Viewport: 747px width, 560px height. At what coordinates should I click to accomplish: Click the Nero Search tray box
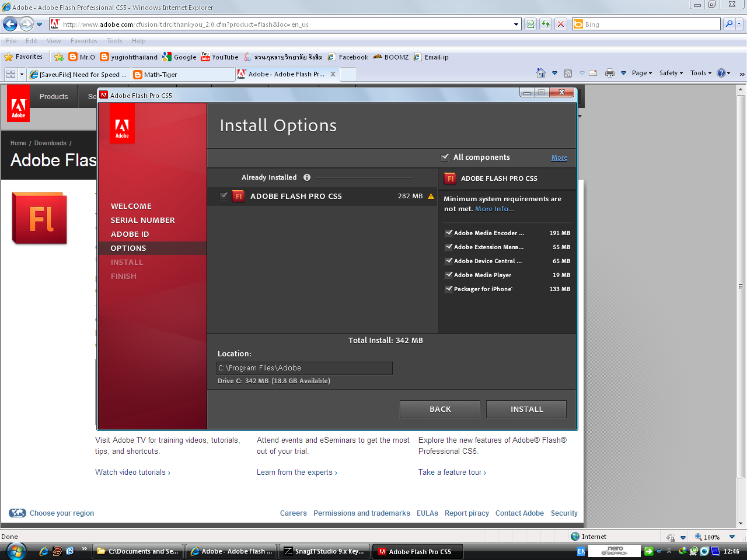614,551
